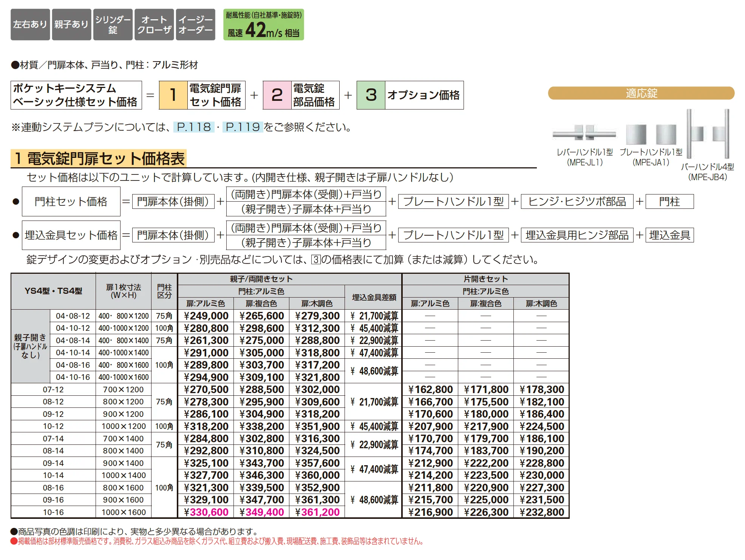Screen dimensions: 745x560
Task: Click the ポケットキーシステム ベーシック仕様セット価格 box
Action: pyautogui.click(x=76, y=95)
